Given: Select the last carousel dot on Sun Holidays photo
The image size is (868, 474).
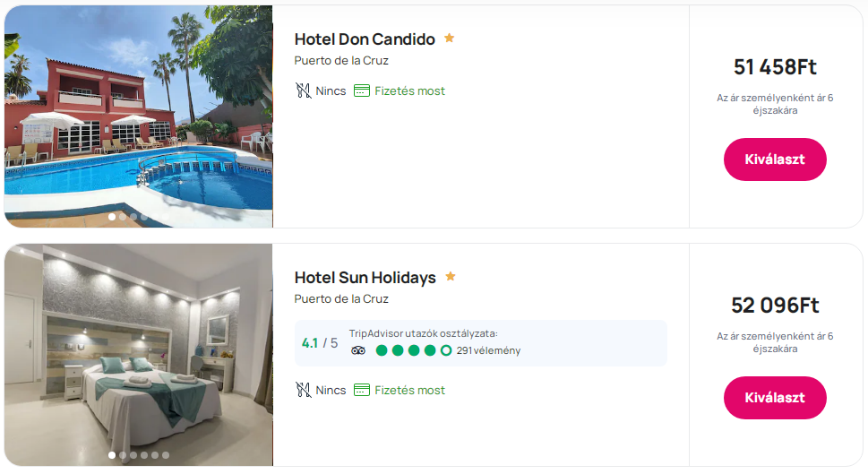Looking at the screenshot, I should coord(166,455).
